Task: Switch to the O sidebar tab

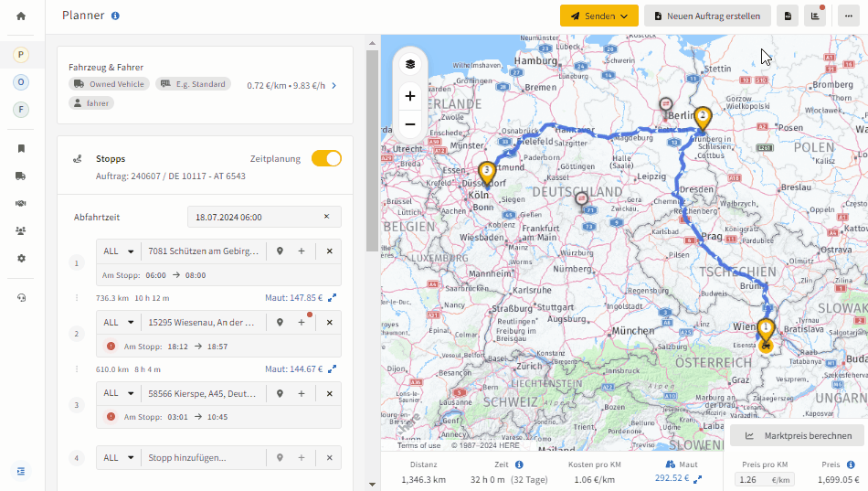Action: click(x=21, y=82)
